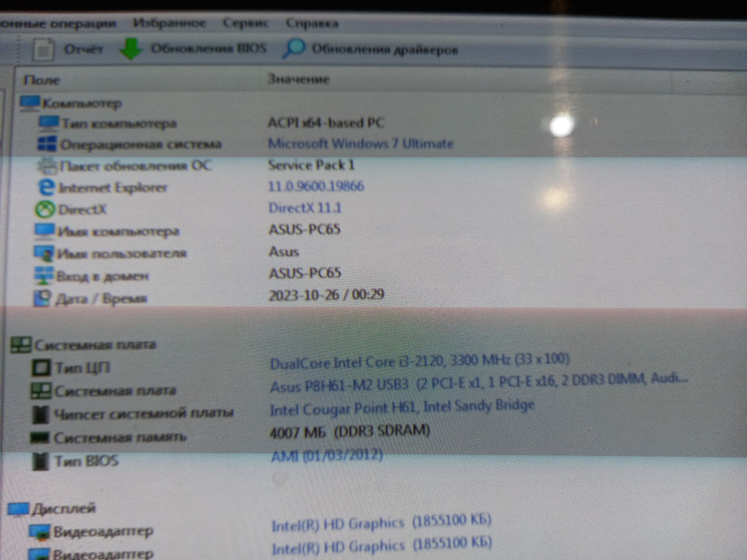Open Обновления BIOS button
Image resolution: width=747 pixels, height=560 pixels.
(x=208, y=49)
